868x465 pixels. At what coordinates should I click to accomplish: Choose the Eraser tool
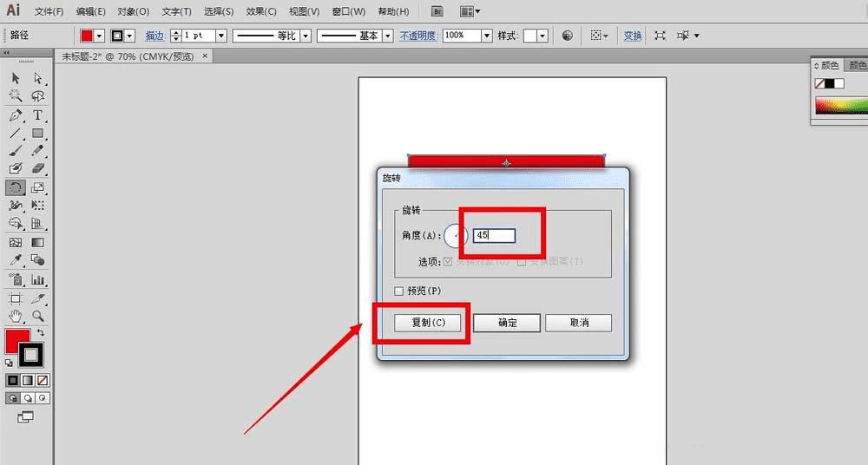click(x=37, y=168)
